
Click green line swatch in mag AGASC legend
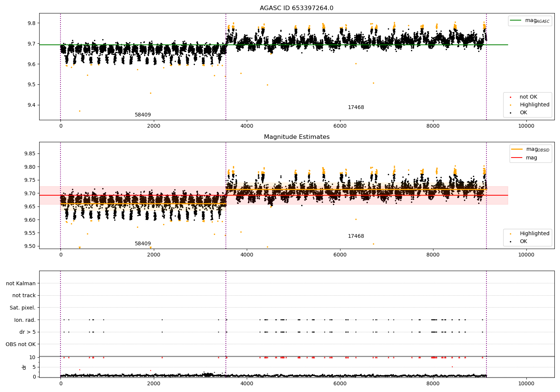tap(516, 21)
